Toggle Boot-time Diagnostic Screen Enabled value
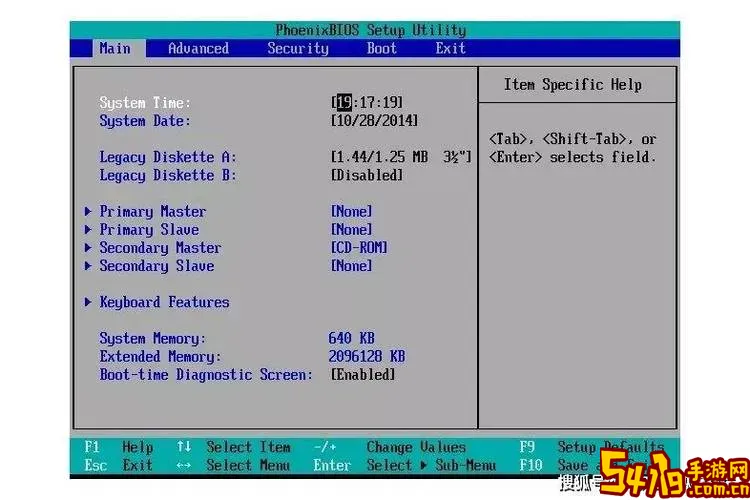750x500 pixels. pos(363,375)
